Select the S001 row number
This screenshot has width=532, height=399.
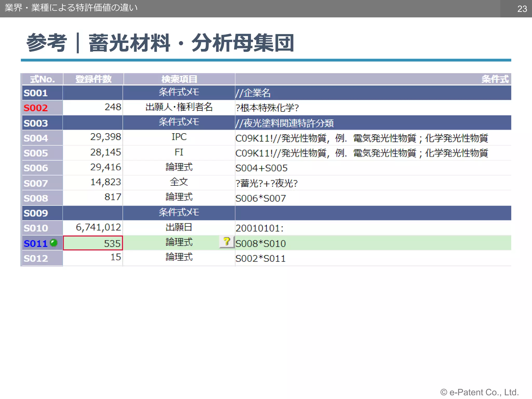coord(36,93)
